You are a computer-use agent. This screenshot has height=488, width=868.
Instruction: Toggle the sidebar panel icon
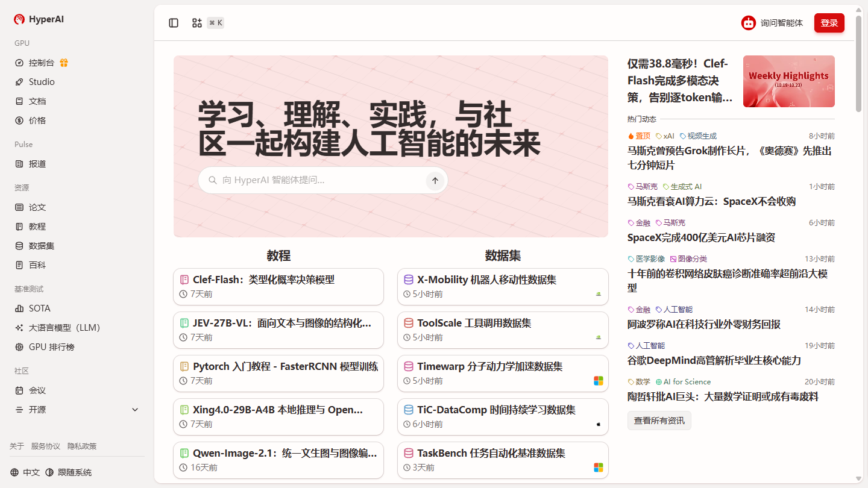(x=174, y=23)
